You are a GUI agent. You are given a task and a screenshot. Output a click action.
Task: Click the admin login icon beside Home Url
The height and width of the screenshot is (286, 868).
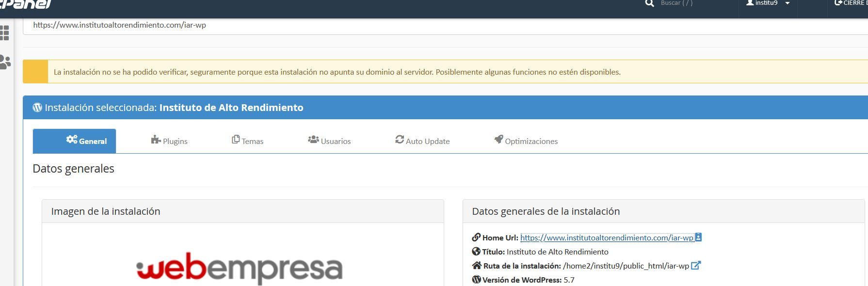698,237
